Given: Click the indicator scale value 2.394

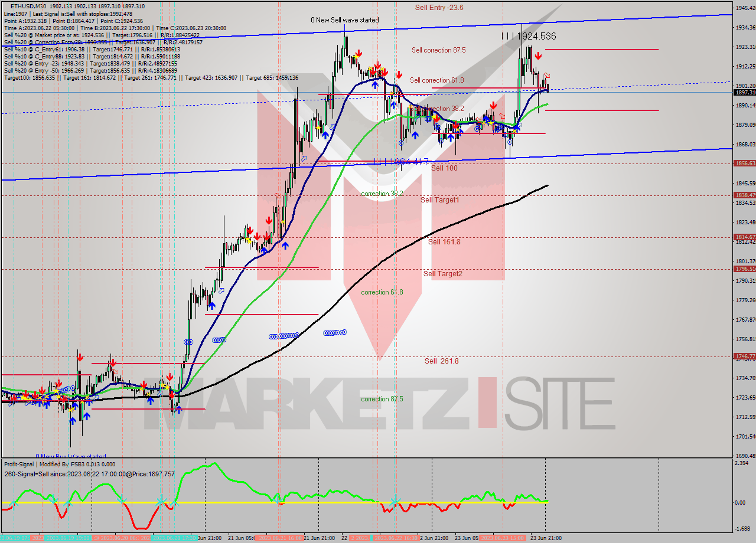Looking at the screenshot, I should tap(742, 463).
